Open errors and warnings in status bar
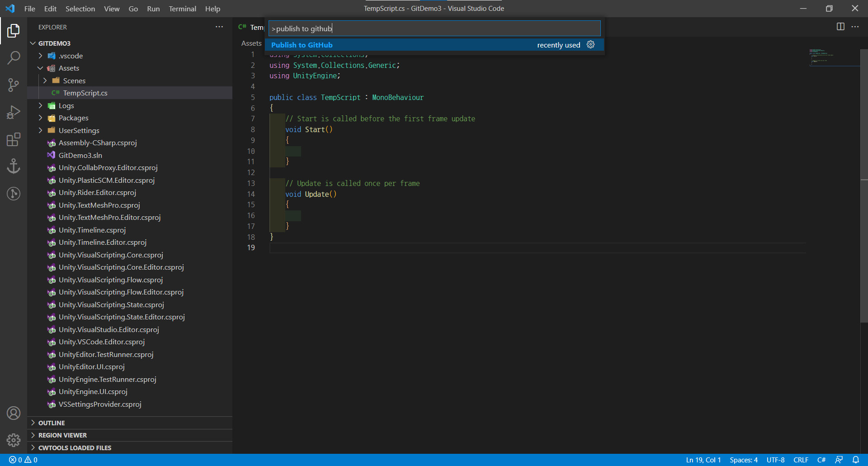 (x=23, y=460)
